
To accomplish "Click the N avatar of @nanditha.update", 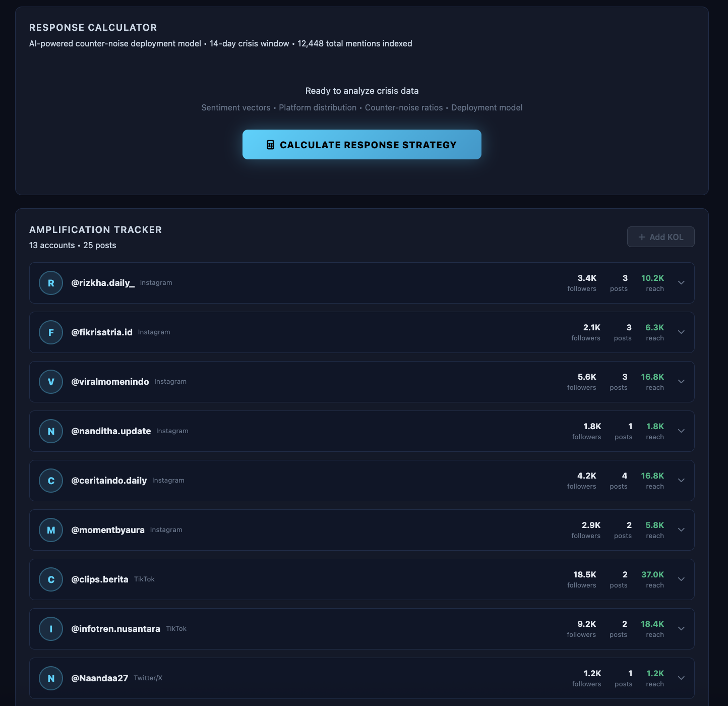I will [51, 431].
